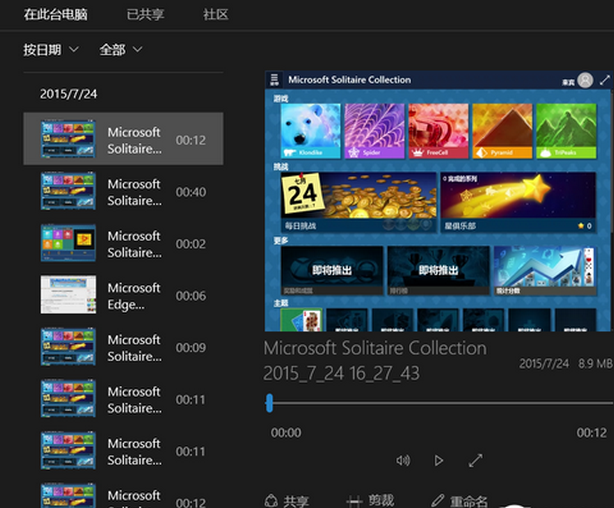
Task: Click the playback seek slider handle
Action: (269, 403)
